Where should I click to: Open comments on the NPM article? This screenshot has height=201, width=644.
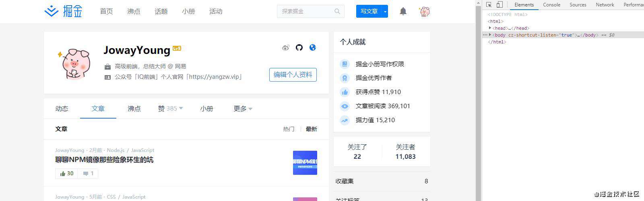click(88, 174)
